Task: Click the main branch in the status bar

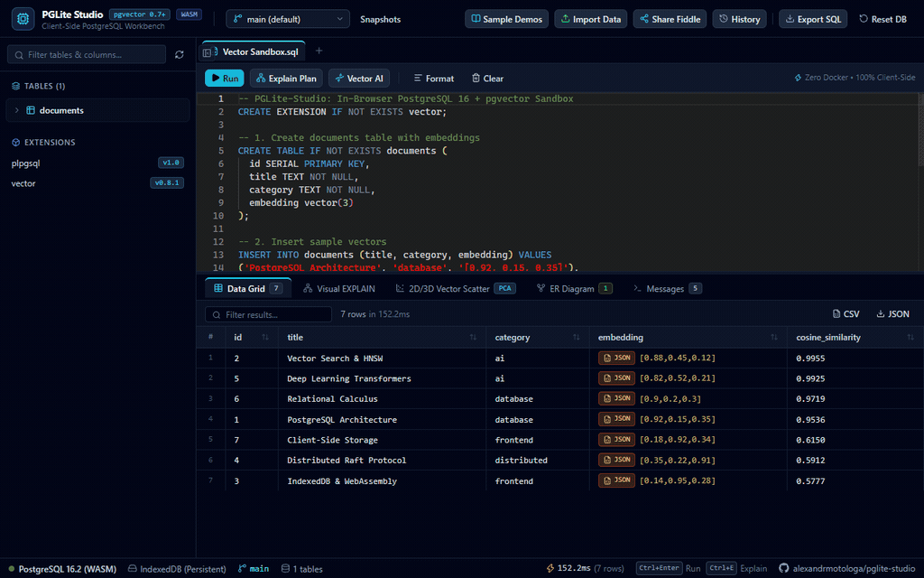Action: pos(254,569)
